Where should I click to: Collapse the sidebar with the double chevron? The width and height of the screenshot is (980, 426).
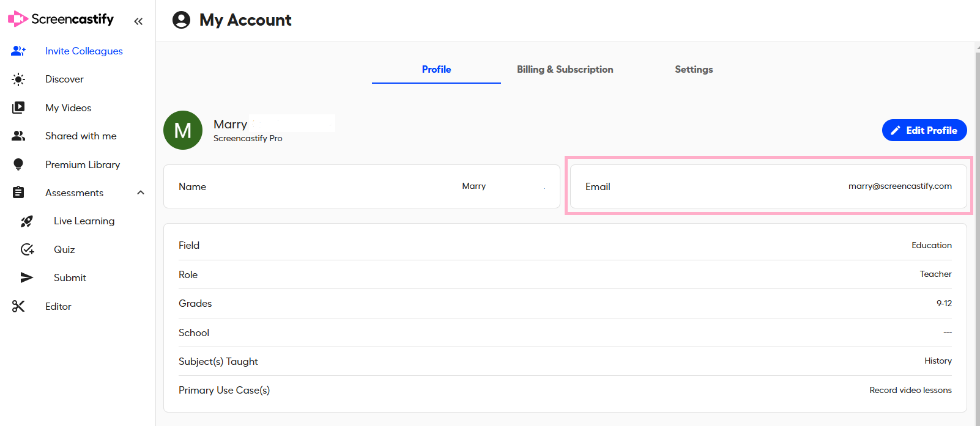click(138, 21)
